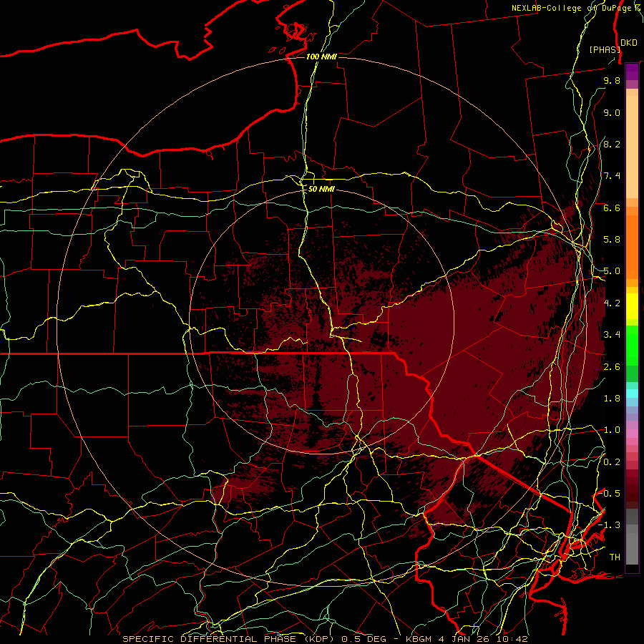The image size is (644, 644).
Task: Click the 2.6 legend value
Action: [612, 366]
